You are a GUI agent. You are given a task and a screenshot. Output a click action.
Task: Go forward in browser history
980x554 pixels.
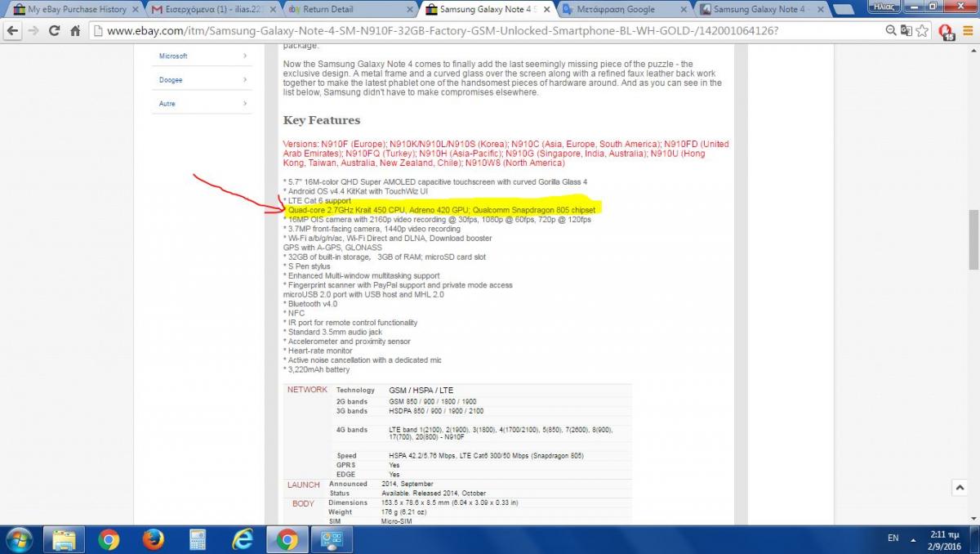[33, 31]
